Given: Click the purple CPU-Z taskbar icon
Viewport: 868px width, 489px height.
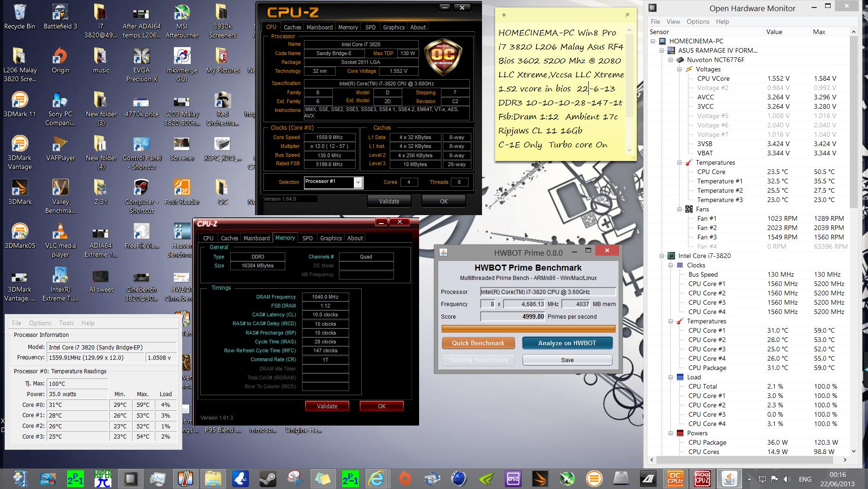Looking at the screenshot, I should (513, 478).
